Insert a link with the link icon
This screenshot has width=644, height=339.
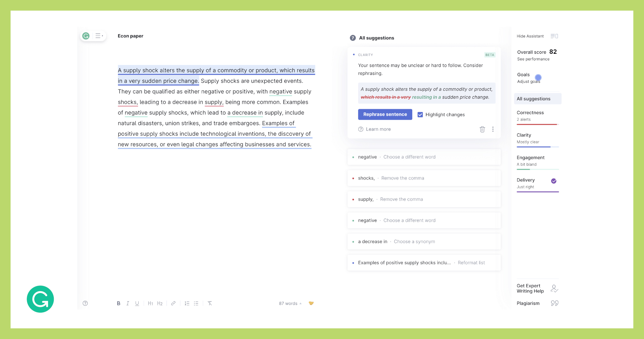(x=173, y=303)
